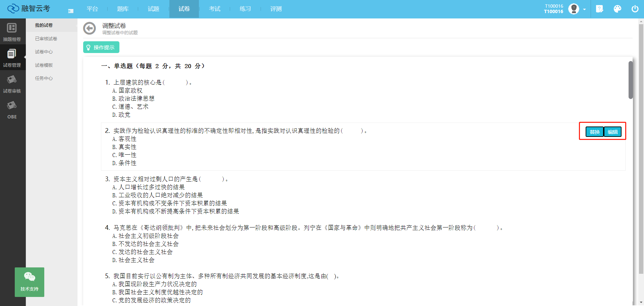Click the 编辑 button on question 2

613,132
